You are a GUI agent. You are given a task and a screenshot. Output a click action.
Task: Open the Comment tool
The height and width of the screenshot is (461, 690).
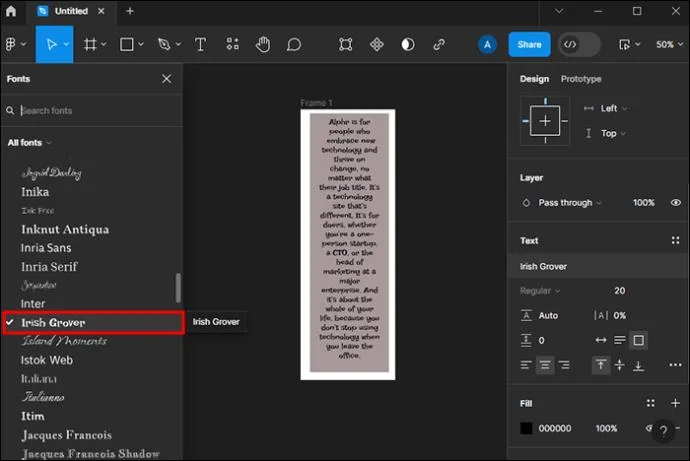294,44
